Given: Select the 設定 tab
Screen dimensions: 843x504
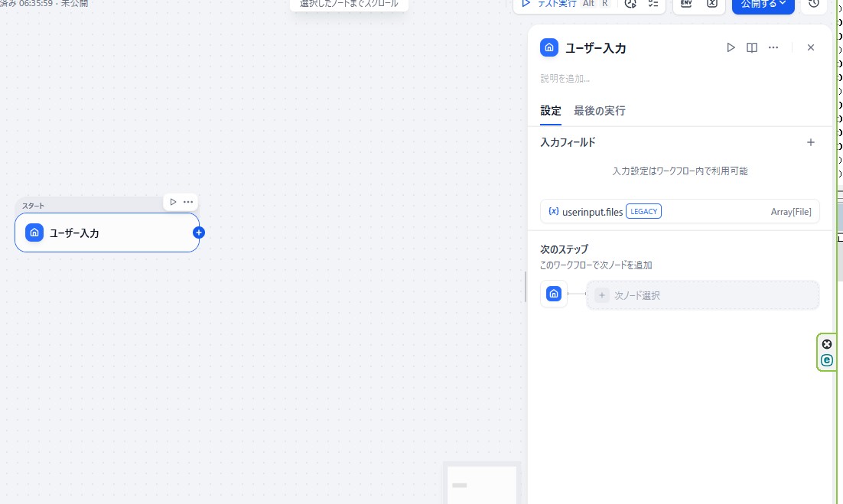Looking at the screenshot, I should tap(551, 111).
